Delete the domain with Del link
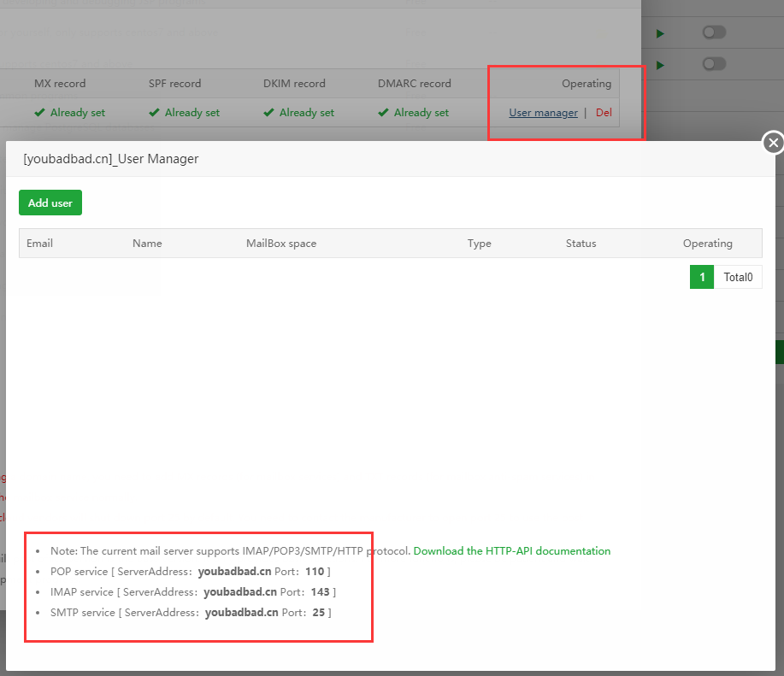 [x=604, y=113]
